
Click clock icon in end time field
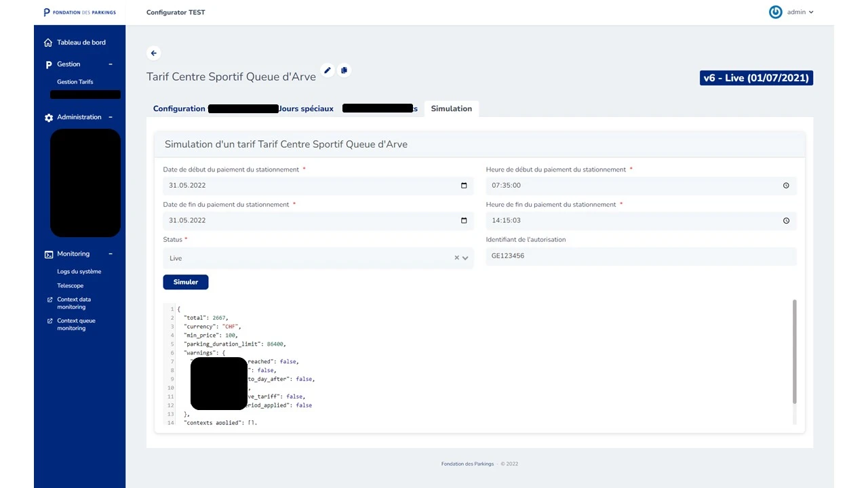[x=786, y=220]
